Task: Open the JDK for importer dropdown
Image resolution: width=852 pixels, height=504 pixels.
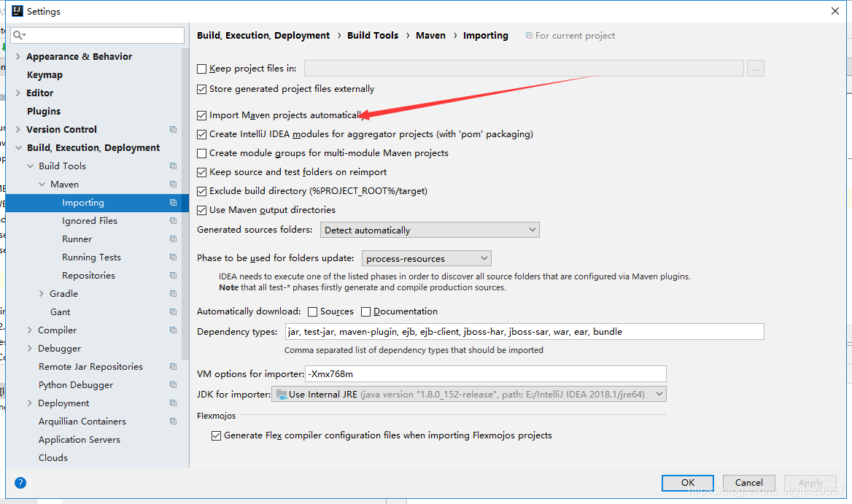Action: point(469,395)
